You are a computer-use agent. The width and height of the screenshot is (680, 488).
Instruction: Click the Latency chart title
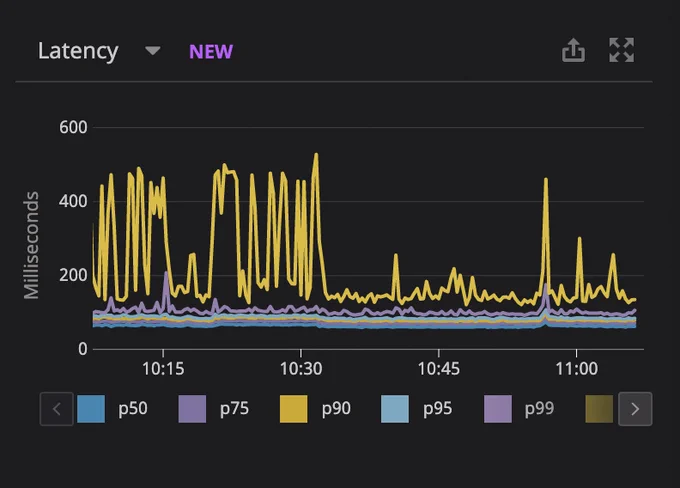tap(78, 52)
